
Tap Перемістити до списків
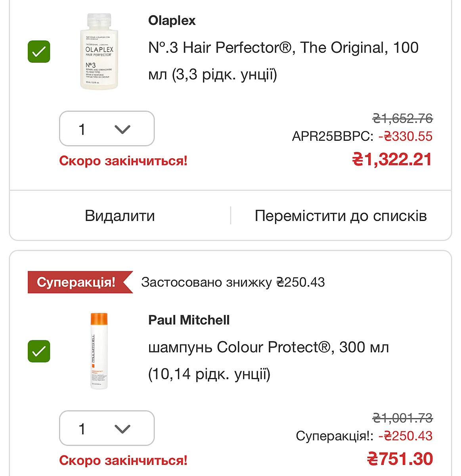coord(340,216)
